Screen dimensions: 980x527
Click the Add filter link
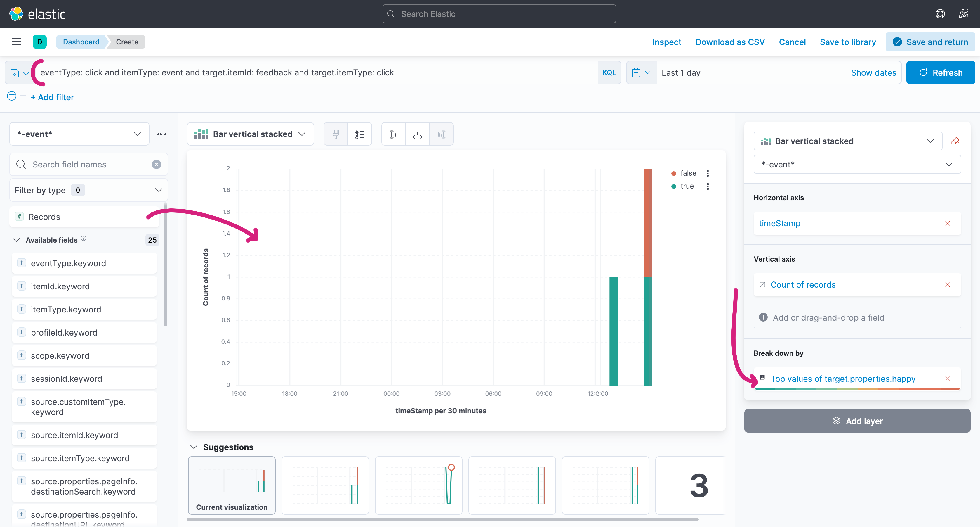tap(52, 97)
